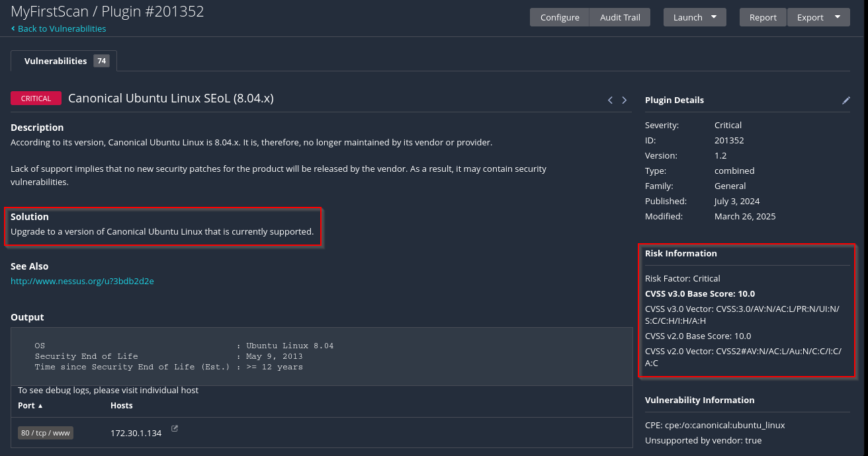This screenshot has width=868, height=456.
Task: Select host 172.30.1.134
Action: tap(136, 434)
